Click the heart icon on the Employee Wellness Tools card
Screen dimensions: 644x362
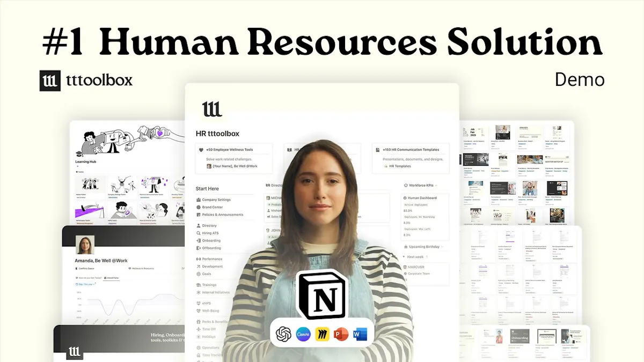pyautogui.click(x=201, y=150)
